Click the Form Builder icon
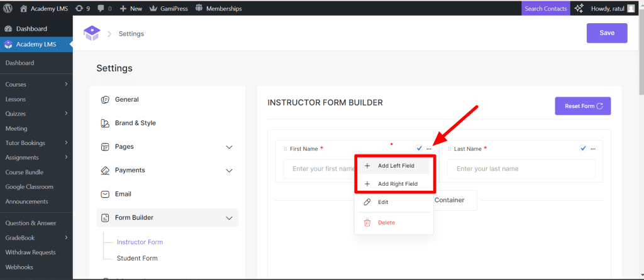Image resolution: width=644 pixels, height=280 pixels. [x=105, y=218]
